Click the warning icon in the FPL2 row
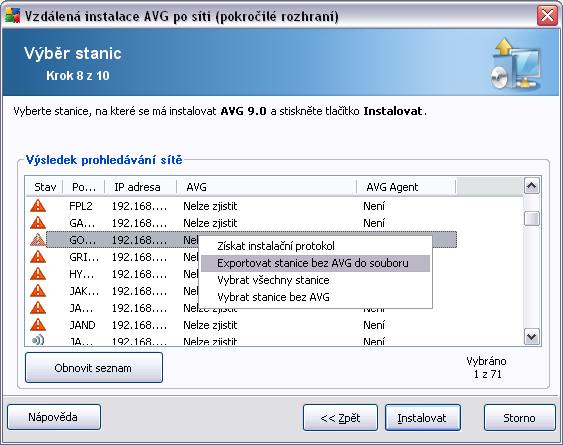 coord(38,206)
